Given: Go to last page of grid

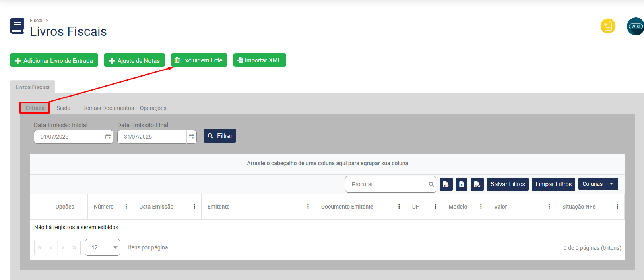Looking at the screenshot, I should [74, 247].
